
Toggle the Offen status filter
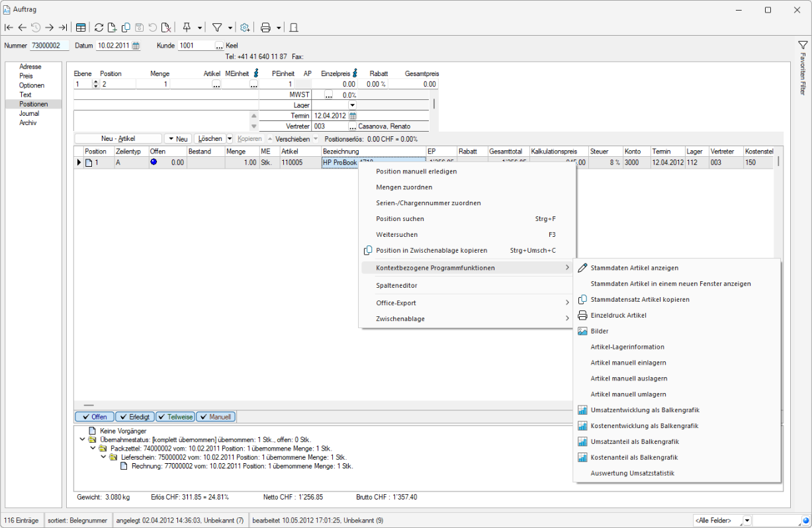[x=94, y=417]
